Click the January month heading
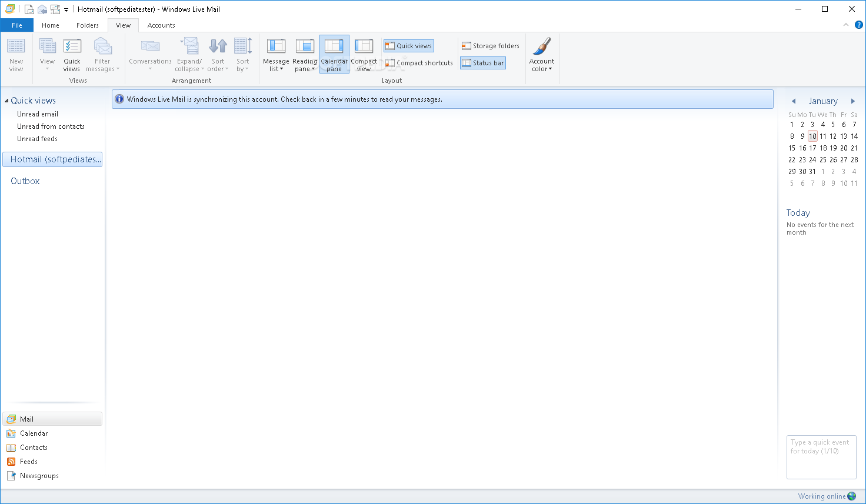This screenshot has width=866, height=504. tap(823, 101)
